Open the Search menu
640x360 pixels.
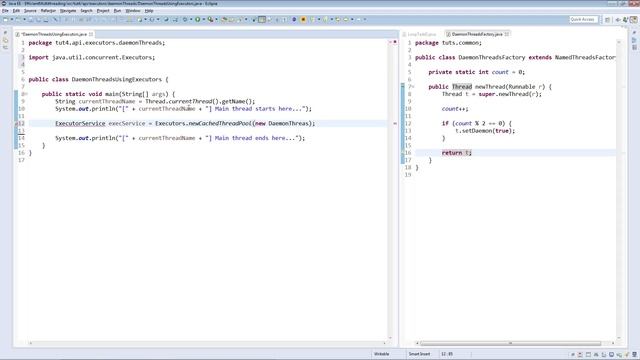pos(86,11)
